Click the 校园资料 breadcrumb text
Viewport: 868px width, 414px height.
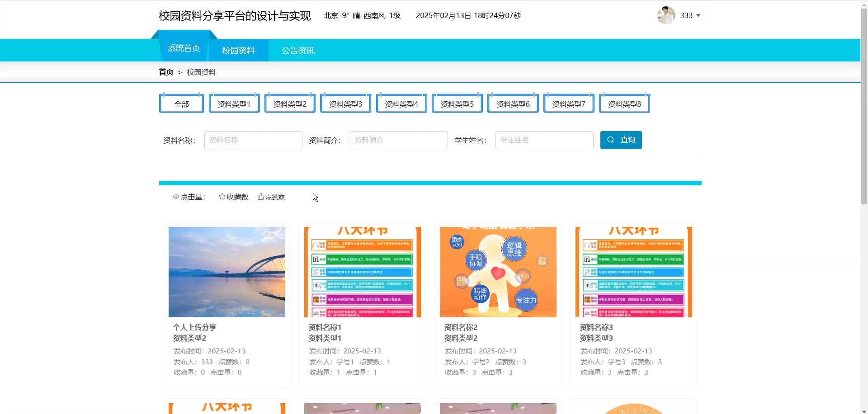(201, 72)
